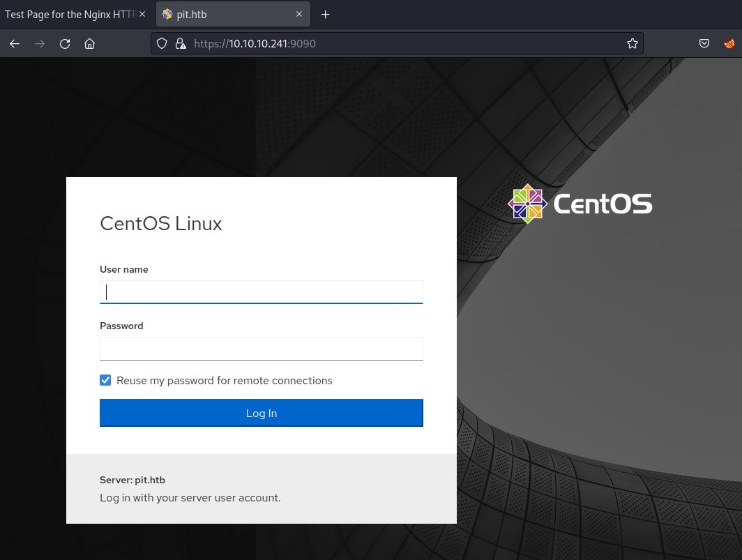Open the Pocket save icon

pyautogui.click(x=704, y=44)
